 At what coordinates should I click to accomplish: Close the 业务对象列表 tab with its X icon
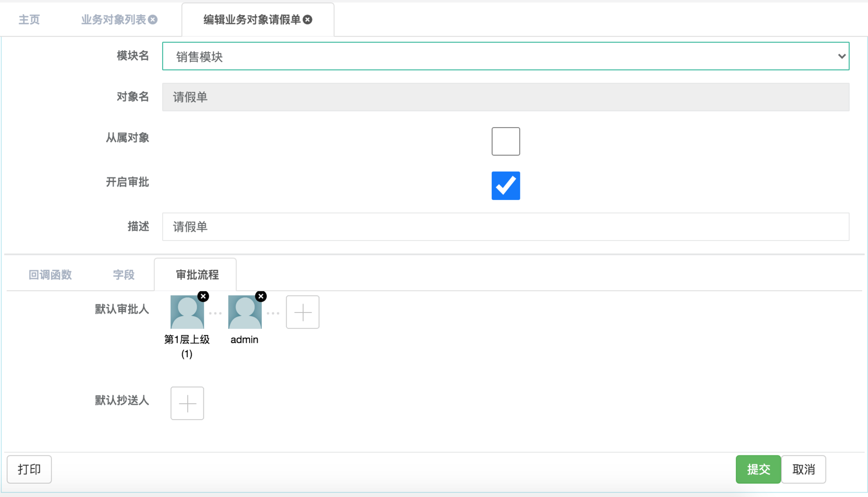[152, 19]
